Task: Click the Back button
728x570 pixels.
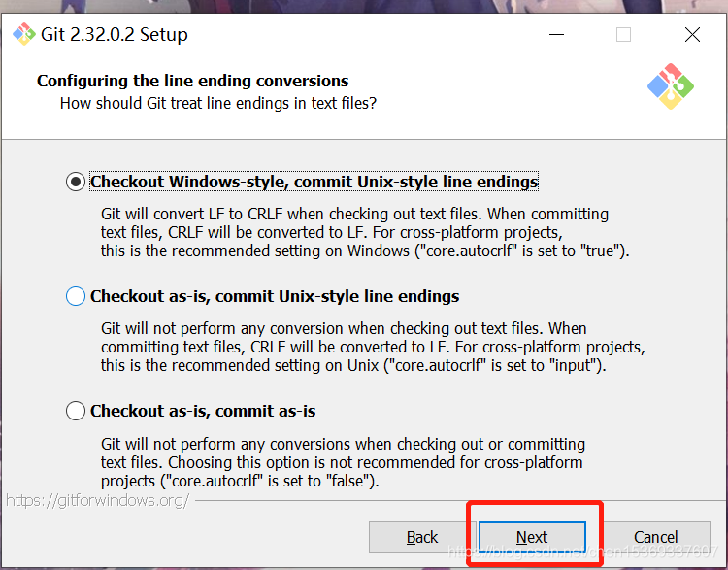Action: (x=422, y=537)
